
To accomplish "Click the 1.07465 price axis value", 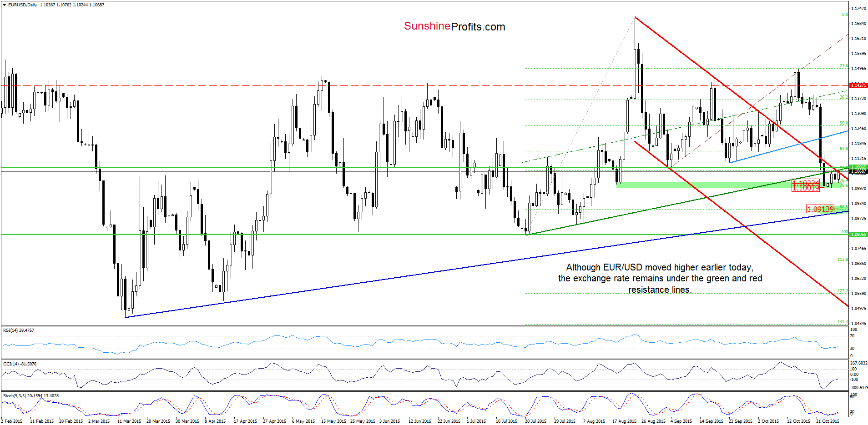I will click(x=858, y=249).
